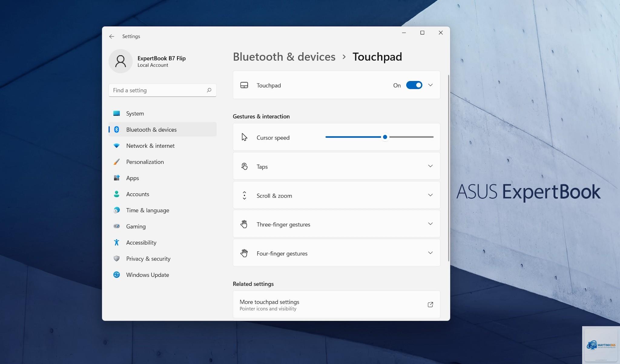
Task: Click the Apps icon in sidebar
Action: point(117,178)
